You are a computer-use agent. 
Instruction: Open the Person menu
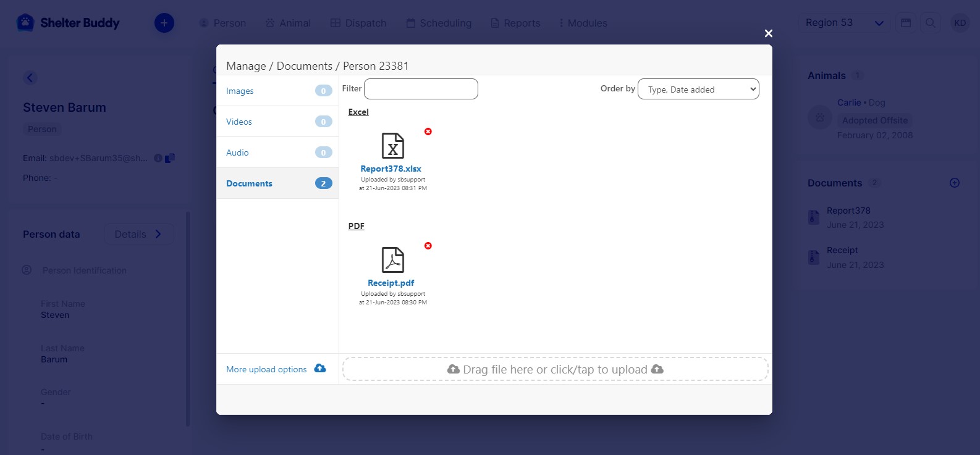click(222, 23)
